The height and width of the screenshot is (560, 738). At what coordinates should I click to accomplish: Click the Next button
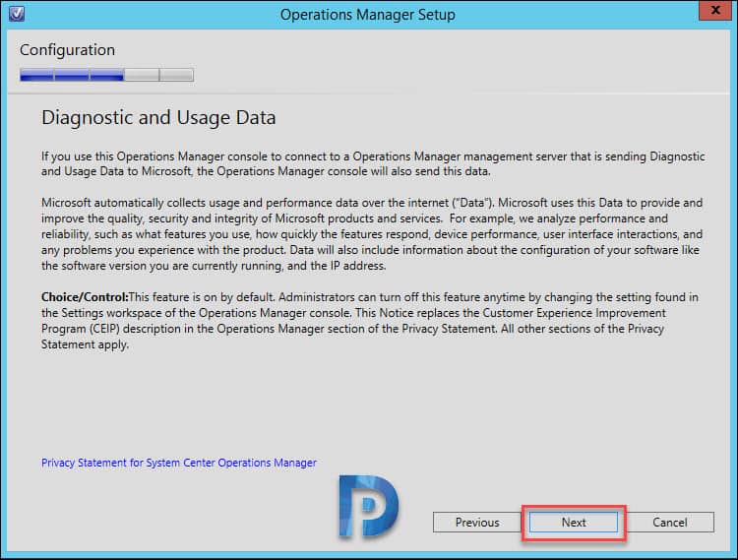[x=574, y=523]
